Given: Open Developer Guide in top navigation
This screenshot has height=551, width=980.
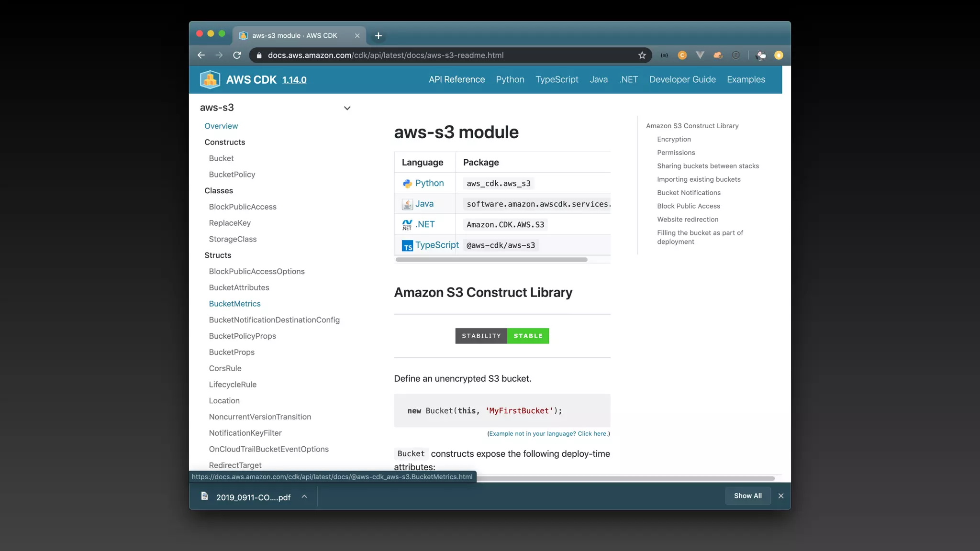Looking at the screenshot, I should click(x=682, y=79).
